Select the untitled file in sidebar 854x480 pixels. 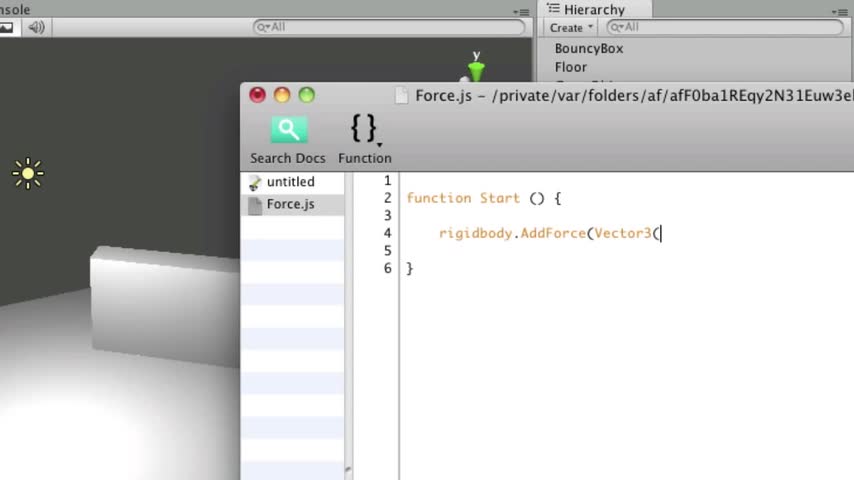pyautogui.click(x=292, y=182)
